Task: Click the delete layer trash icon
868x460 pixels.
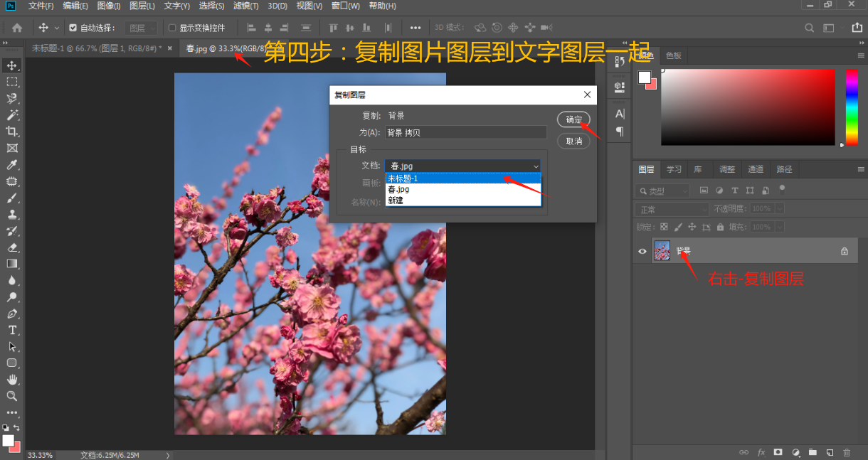Action: pos(847,452)
